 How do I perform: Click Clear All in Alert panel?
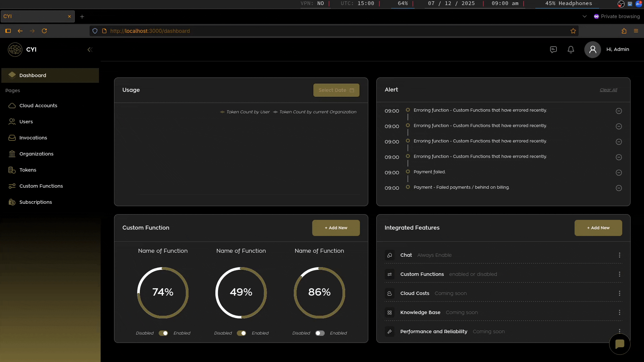[608, 90]
